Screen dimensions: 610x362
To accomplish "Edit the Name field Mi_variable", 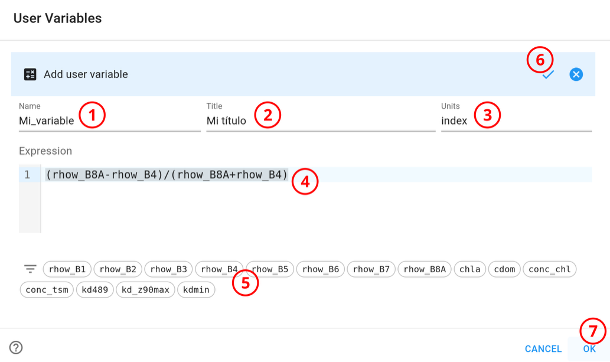I will [x=110, y=121].
